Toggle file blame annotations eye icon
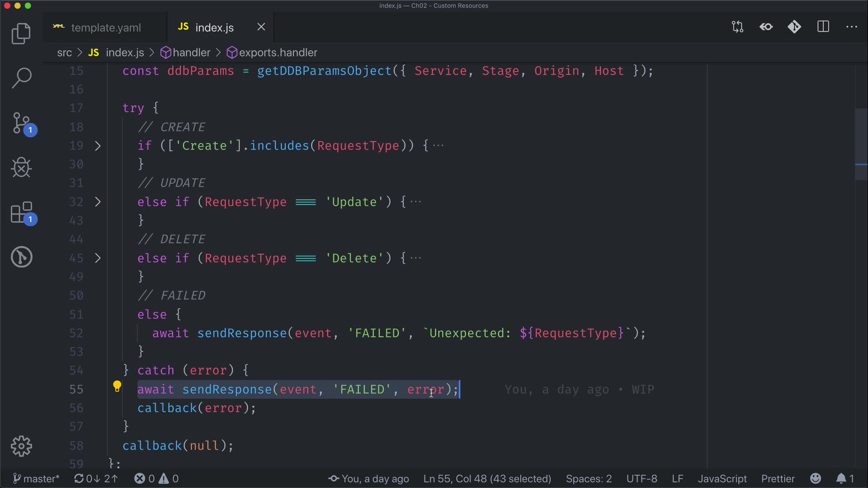868x488 pixels. coord(766,27)
